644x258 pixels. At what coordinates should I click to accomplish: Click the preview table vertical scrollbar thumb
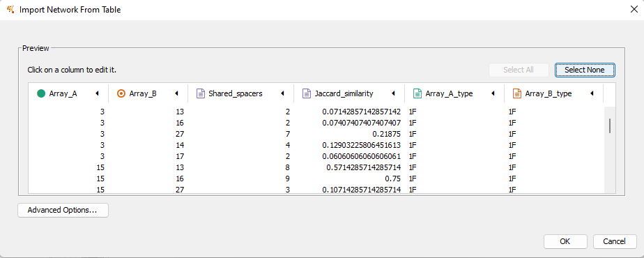(x=610, y=126)
